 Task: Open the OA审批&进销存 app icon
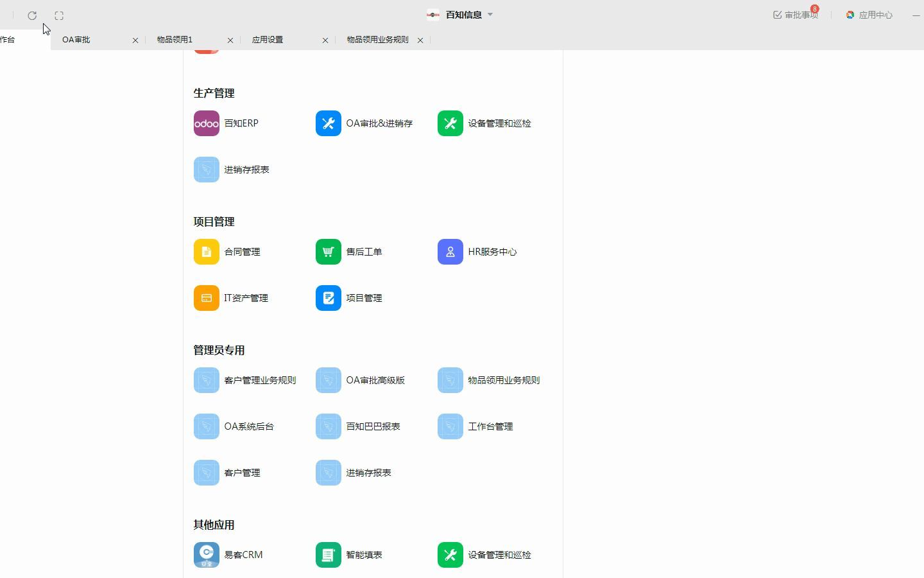(x=329, y=123)
